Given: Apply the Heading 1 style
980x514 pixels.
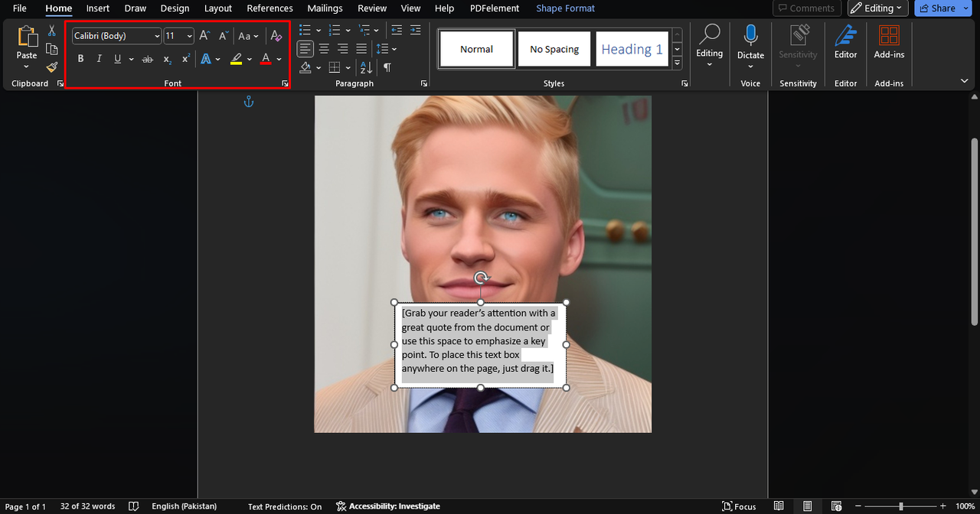Looking at the screenshot, I should tap(632, 49).
